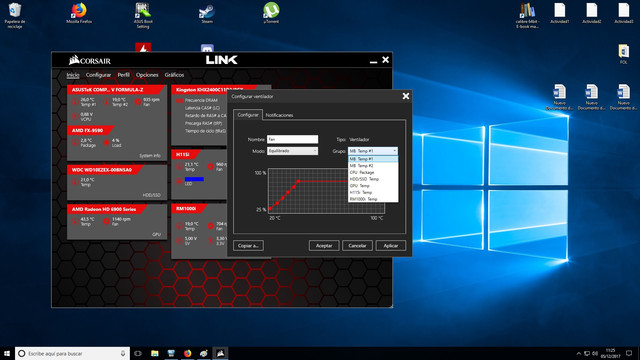Viewport: 640px width, 360px height.
Task: Click the Papelera de reciclaje icon
Action: tap(15, 15)
